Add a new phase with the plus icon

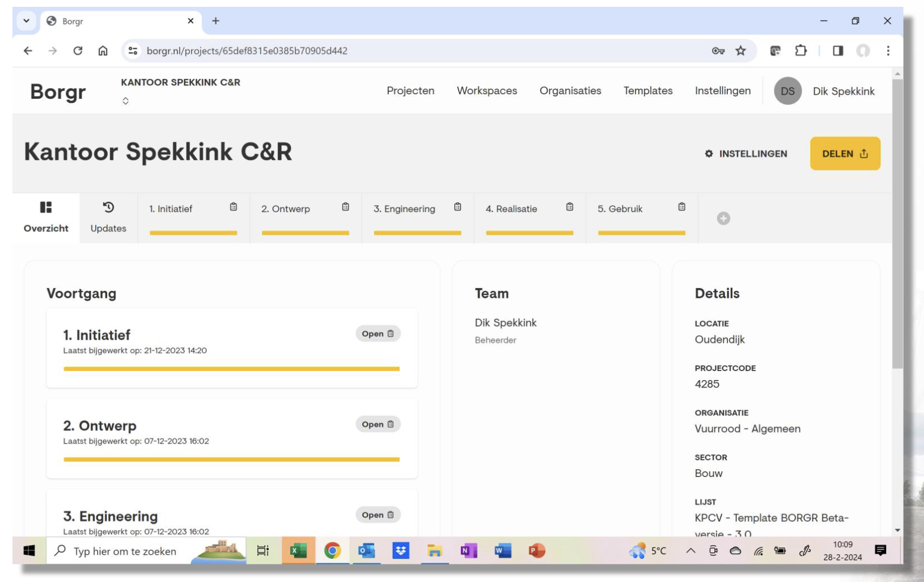[723, 218]
